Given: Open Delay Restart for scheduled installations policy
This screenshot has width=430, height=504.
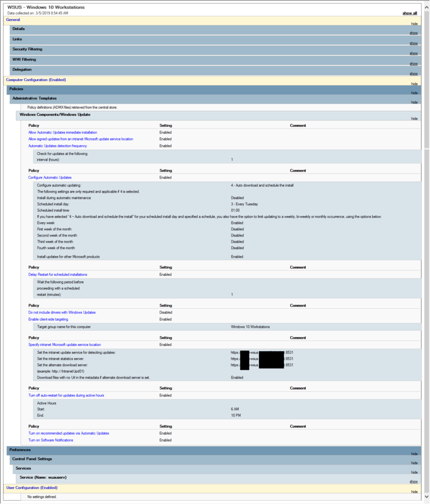Looking at the screenshot, I should point(58,274).
